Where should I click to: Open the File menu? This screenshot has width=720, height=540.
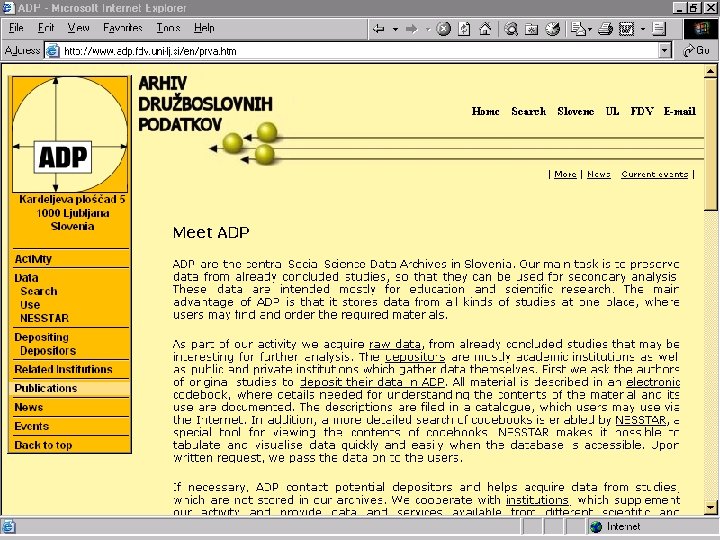click(16, 28)
